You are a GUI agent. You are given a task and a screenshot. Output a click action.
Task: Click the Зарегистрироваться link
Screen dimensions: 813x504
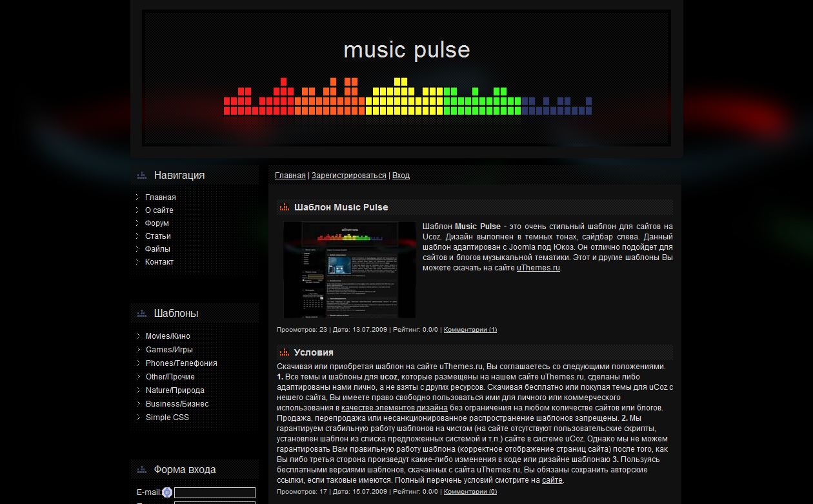349,176
